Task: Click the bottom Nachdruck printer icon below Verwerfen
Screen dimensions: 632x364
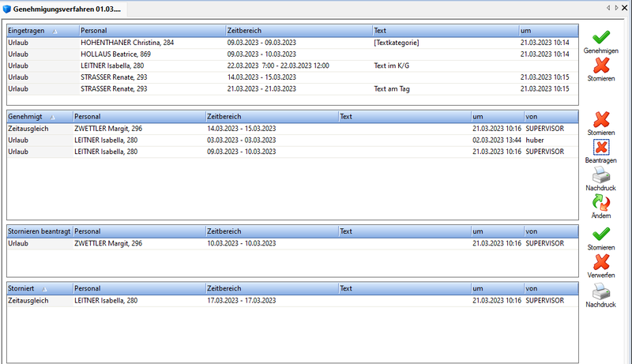Action: click(x=601, y=291)
